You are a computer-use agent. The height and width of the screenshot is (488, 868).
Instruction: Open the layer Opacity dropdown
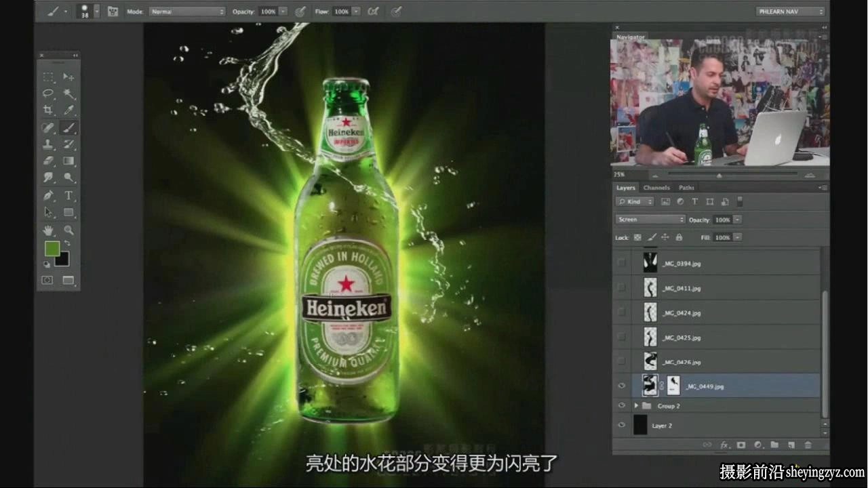(x=738, y=220)
